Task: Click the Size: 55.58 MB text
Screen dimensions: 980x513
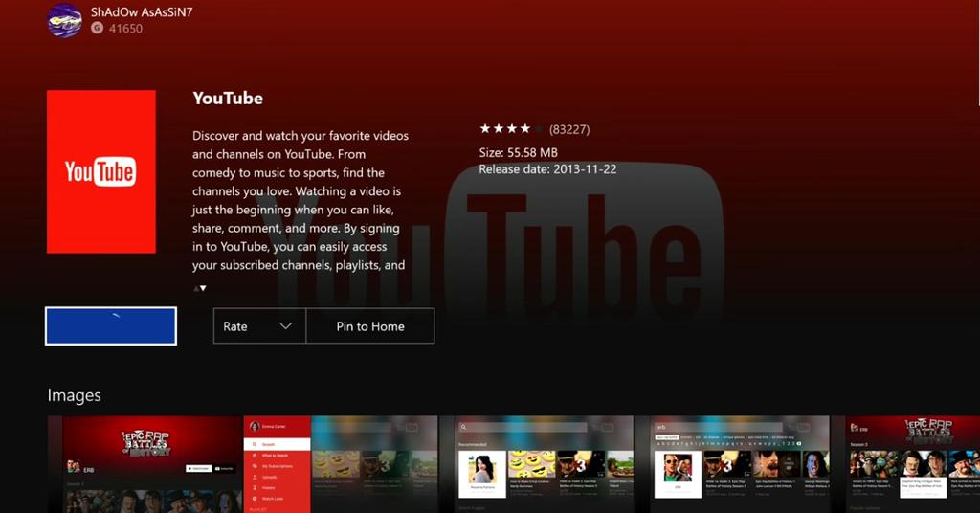Action: click(x=518, y=152)
